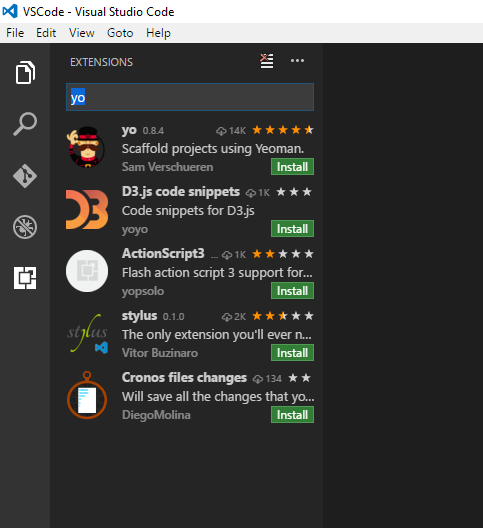This screenshot has width=483, height=528.
Task: Install the stylus extension
Action: tap(292, 353)
